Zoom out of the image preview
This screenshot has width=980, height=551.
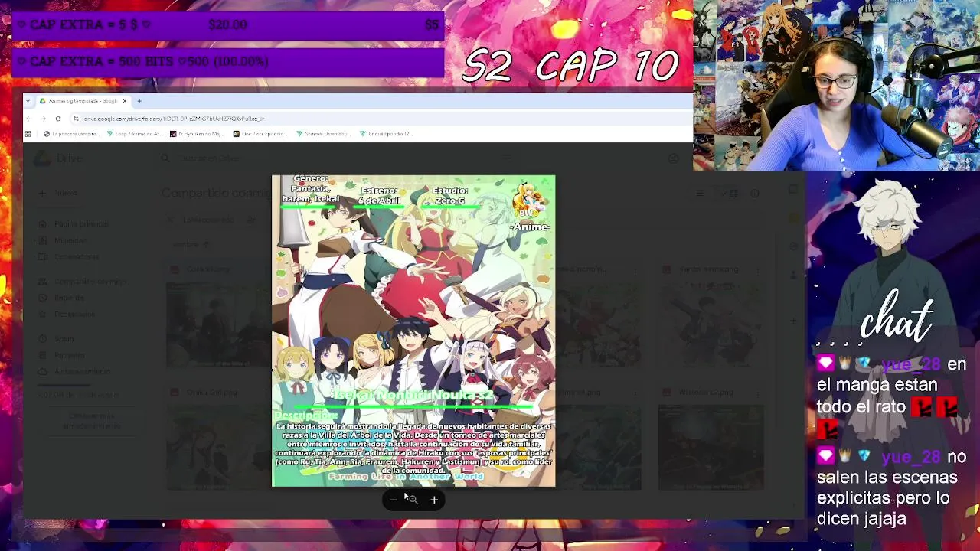(394, 500)
